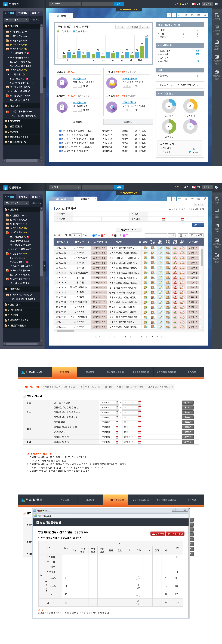This screenshot has height=644, width=222.
Task: Go to the first page with double arrow
Action: [x=96, y=337]
